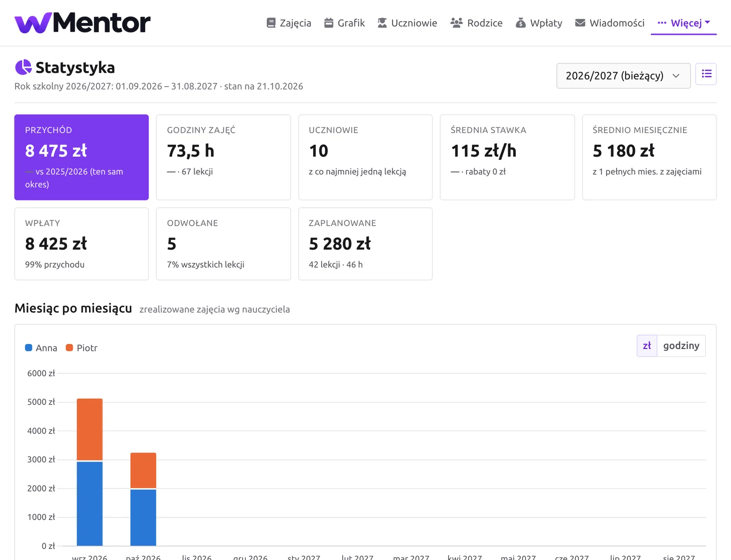Click Piotr's orange bar for September 2026
Image resolution: width=731 pixels, height=560 pixels.
[90, 429]
